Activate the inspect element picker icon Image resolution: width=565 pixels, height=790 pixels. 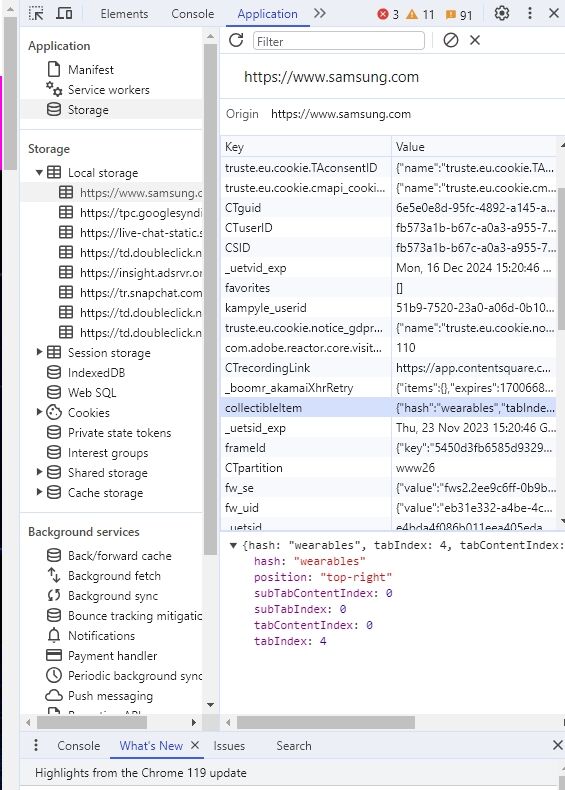[36, 13]
